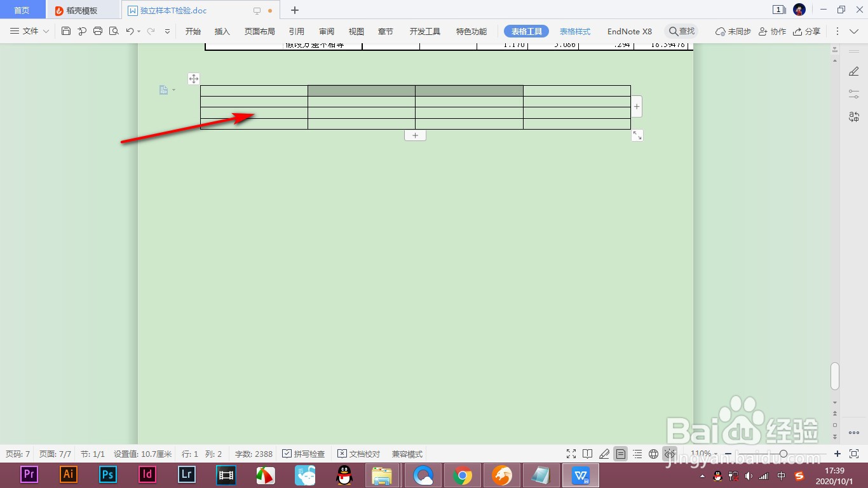Click the 查找 search button
This screenshot has width=868, height=488.
[682, 31]
